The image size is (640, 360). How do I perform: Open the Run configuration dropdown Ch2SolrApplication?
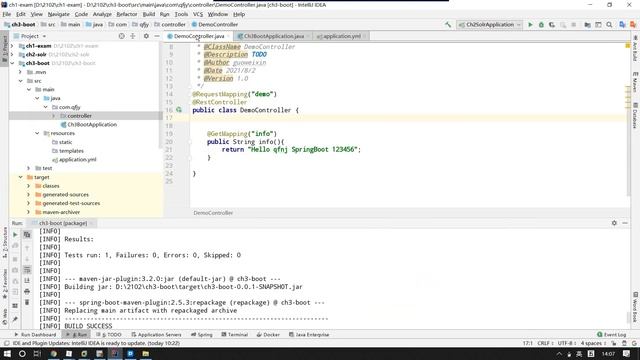489,24
